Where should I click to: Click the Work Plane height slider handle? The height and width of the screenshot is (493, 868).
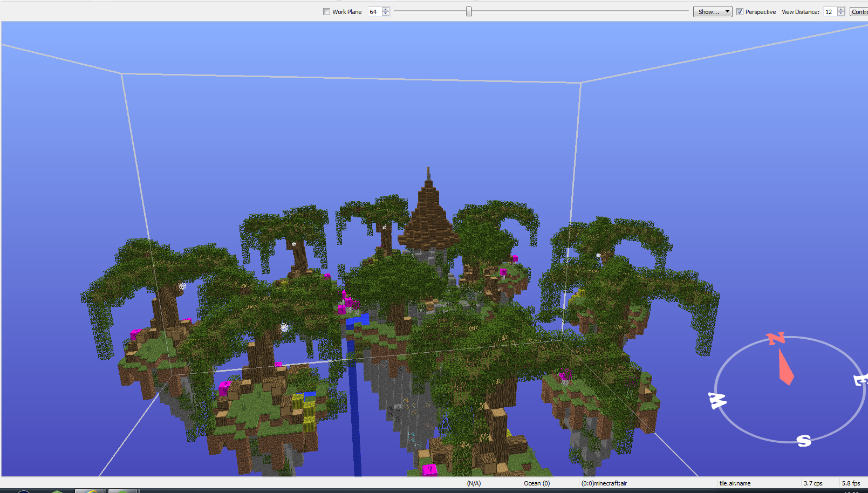tap(469, 11)
